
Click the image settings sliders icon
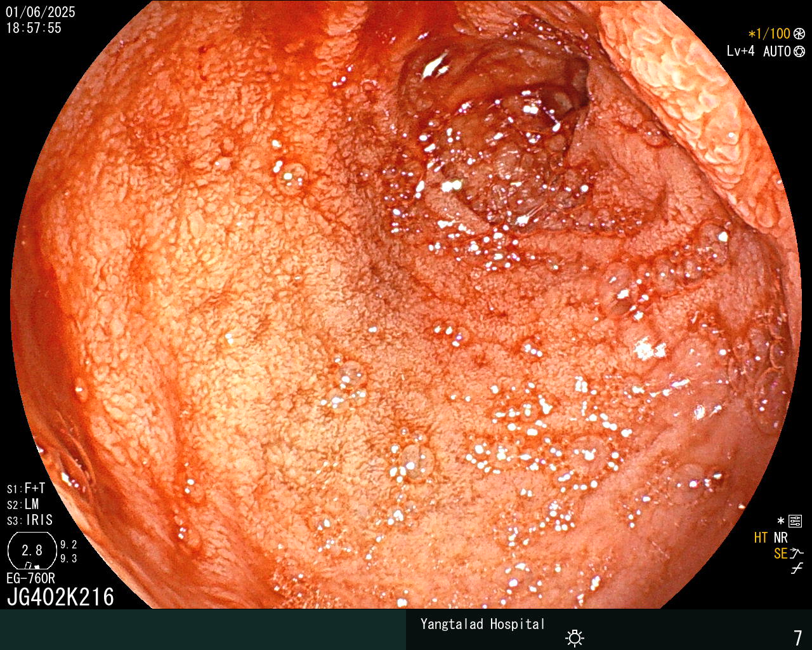tap(795, 522)
